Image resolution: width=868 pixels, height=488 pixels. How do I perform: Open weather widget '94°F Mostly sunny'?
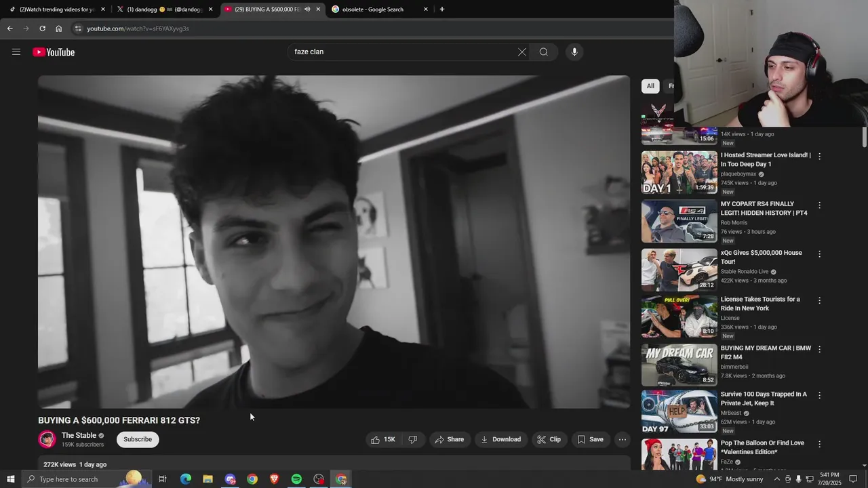tap(730, 479)
